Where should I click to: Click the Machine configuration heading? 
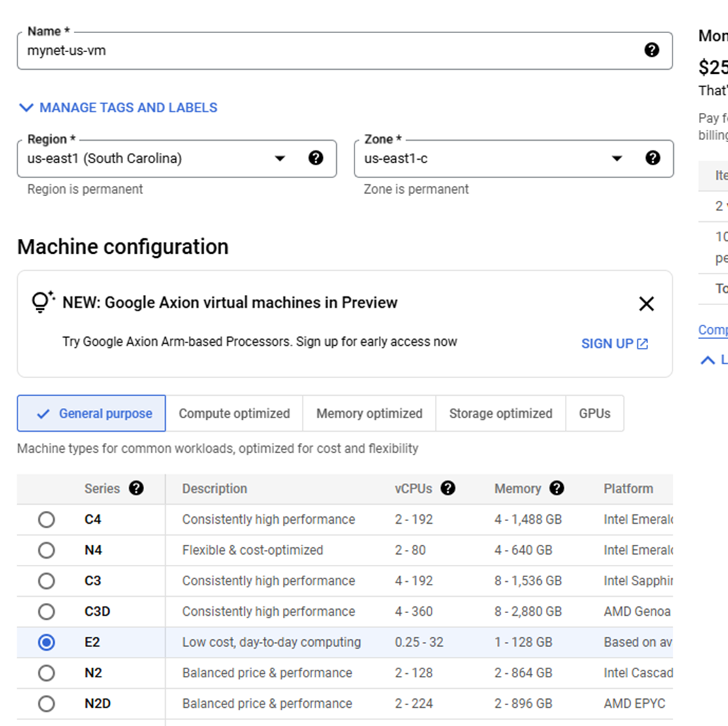tap(123, 246)
